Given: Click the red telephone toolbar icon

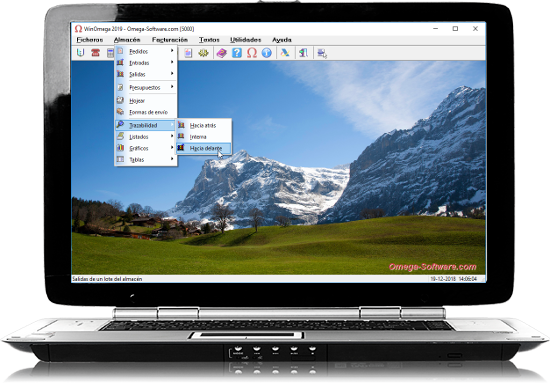Looking at the screenshot, I should pyautogui.click(x=95, y=53).
